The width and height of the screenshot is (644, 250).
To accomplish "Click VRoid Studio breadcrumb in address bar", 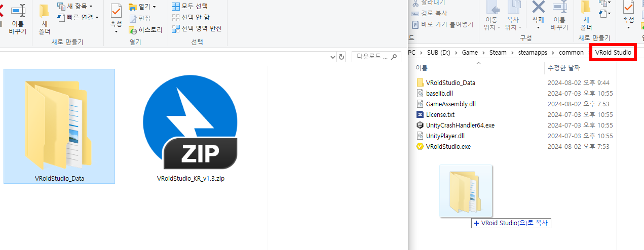I will coord(613,53).
